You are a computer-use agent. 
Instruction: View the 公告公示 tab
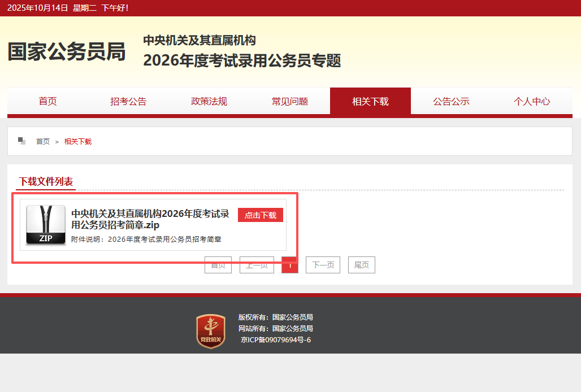coord(451,102)
